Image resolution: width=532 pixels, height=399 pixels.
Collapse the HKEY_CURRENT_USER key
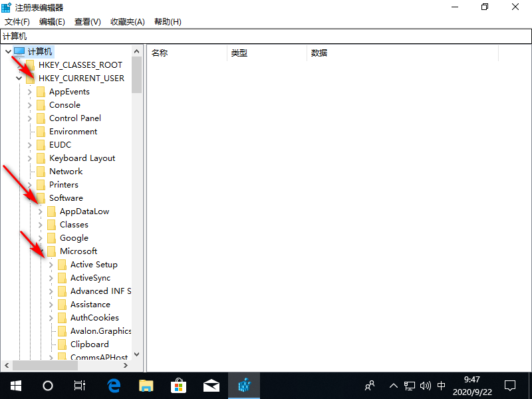point(19,78)
